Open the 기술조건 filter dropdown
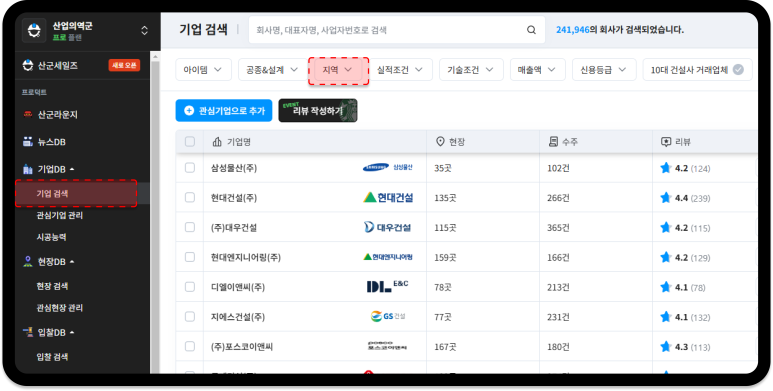Image resolution: width=773 pixels, height=391 pixels. coord(471,70)
